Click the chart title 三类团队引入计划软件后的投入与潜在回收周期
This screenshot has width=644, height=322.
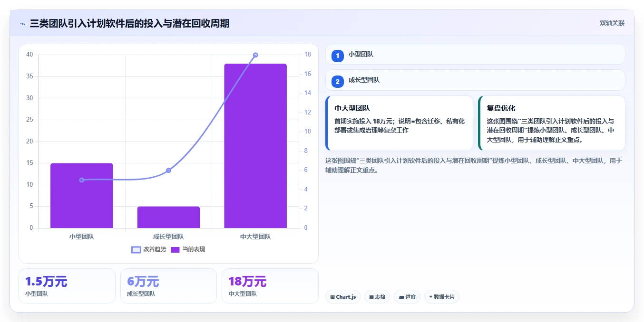point(129,23)
